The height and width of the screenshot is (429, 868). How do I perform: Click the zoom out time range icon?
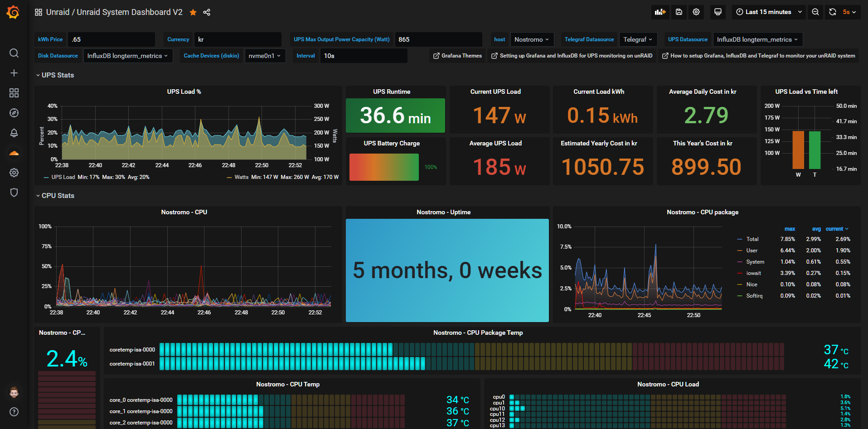815,12
